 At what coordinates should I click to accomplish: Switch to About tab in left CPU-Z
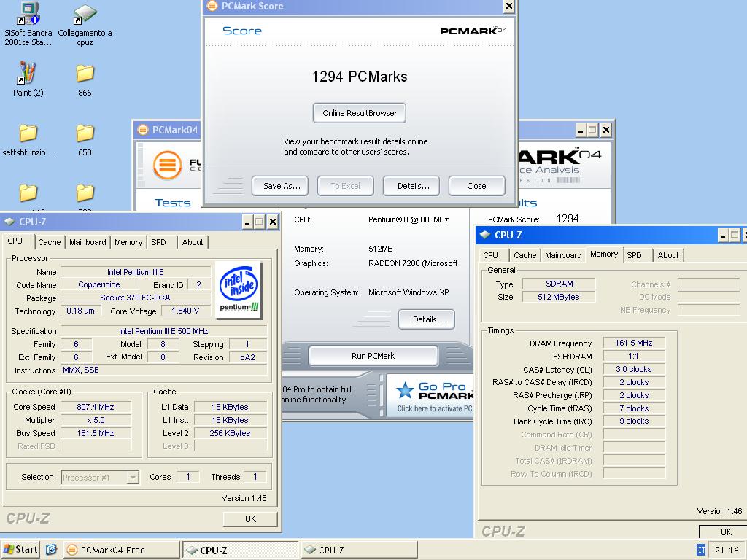(x=193, y=242)
